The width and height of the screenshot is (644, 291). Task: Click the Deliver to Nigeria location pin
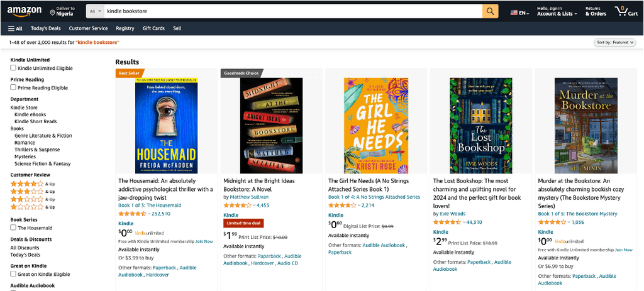(52, 13)
